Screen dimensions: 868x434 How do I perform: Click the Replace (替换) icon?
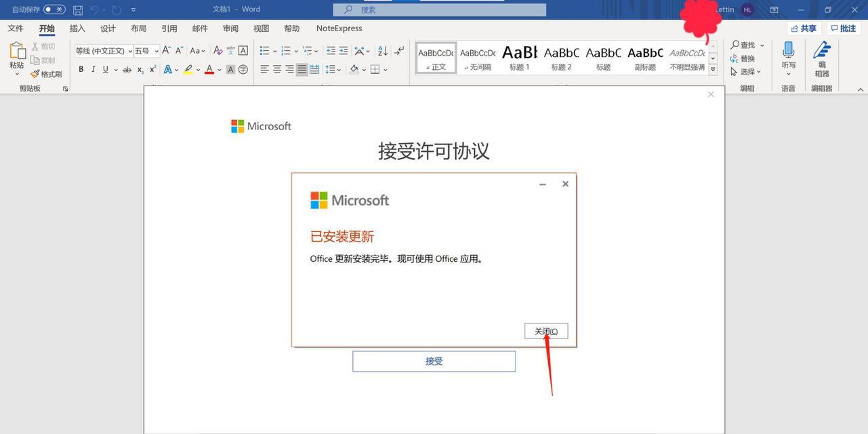click(x=742, y=58)
